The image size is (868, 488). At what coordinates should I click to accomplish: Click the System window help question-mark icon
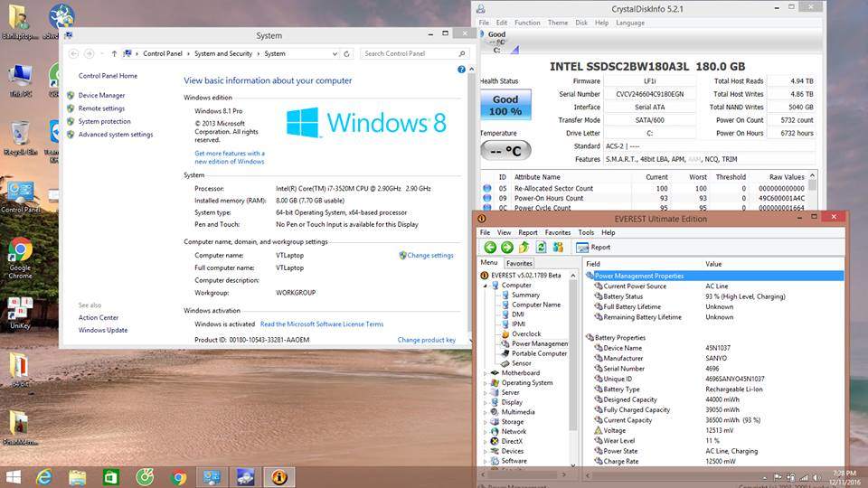[x=461, y=70]
